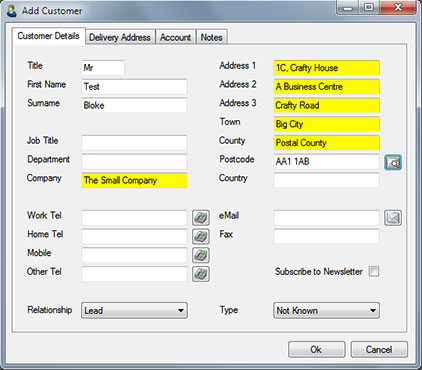This screenshot has height=370, width=422.
Task: Open the Account tab
Action: coord(175,37)
